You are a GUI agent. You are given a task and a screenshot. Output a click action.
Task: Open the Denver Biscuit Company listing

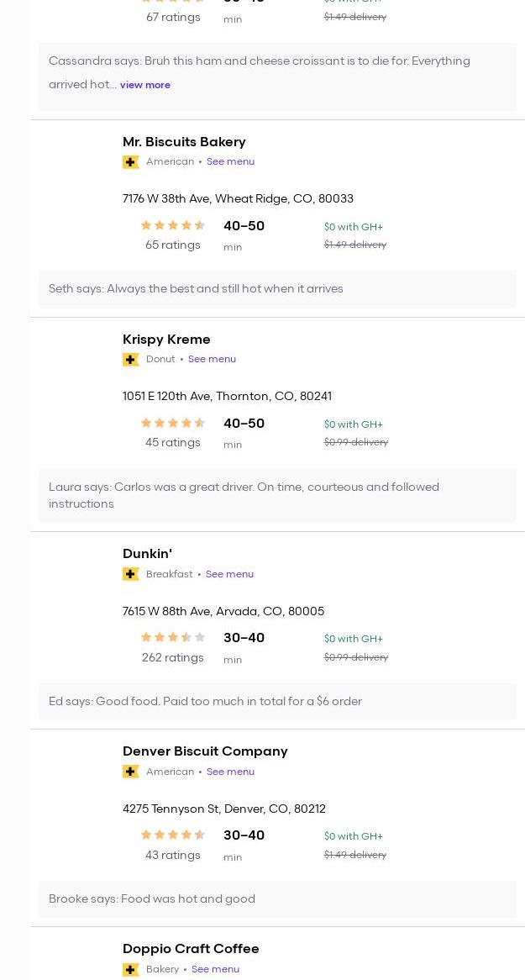coord(205,751)
